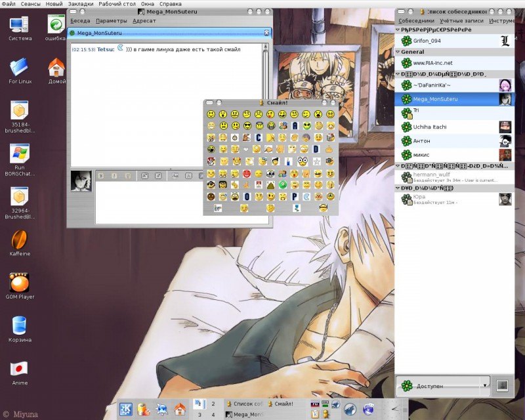
Task: Switch to Список соб taskbar window
Action: (244, 404)
